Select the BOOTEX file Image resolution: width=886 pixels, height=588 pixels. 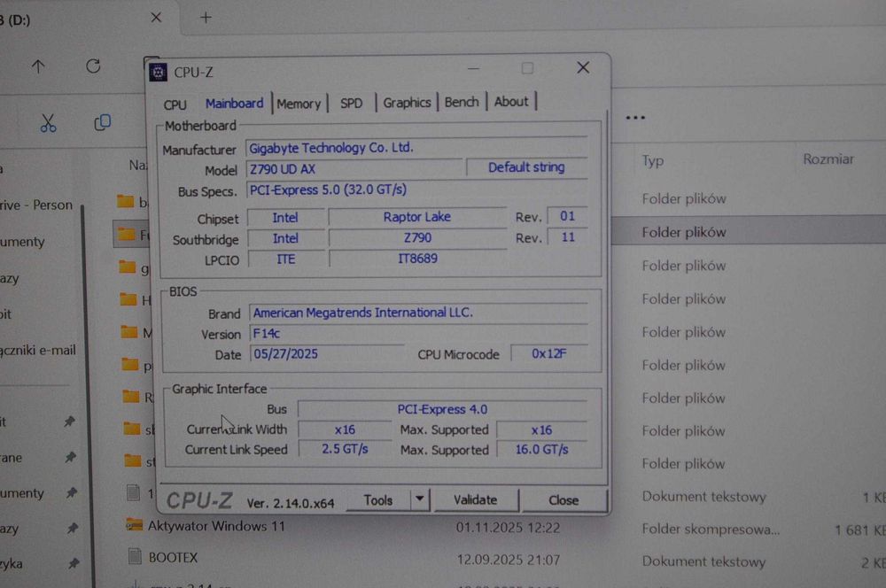pyautogui.click(x=173, y=558)
